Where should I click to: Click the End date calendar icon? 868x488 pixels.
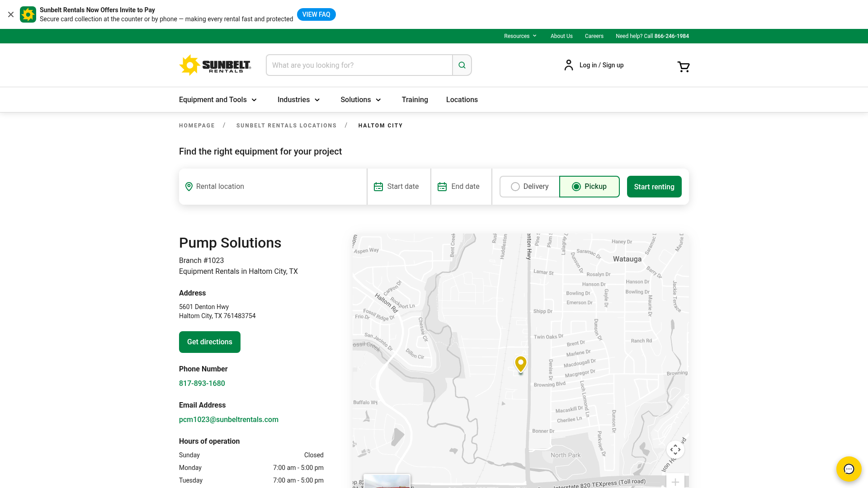click(442, 186)
